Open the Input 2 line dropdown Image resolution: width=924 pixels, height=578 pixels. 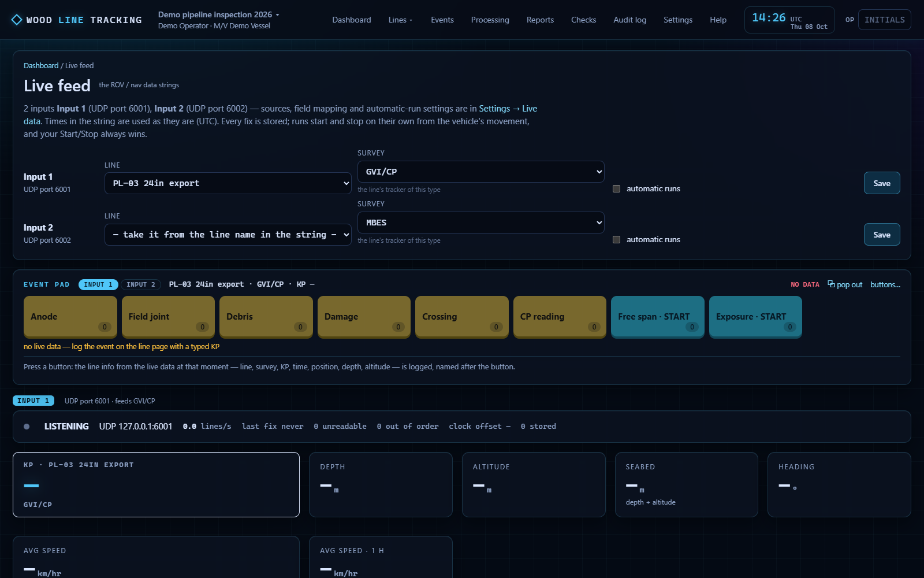point(228,235)
